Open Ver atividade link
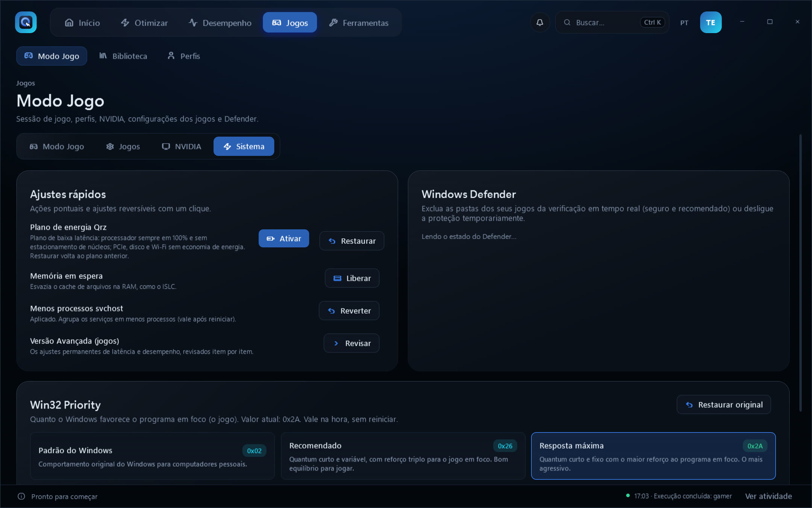This screenshot has height=508, width=812. click(x=768, y=496)
